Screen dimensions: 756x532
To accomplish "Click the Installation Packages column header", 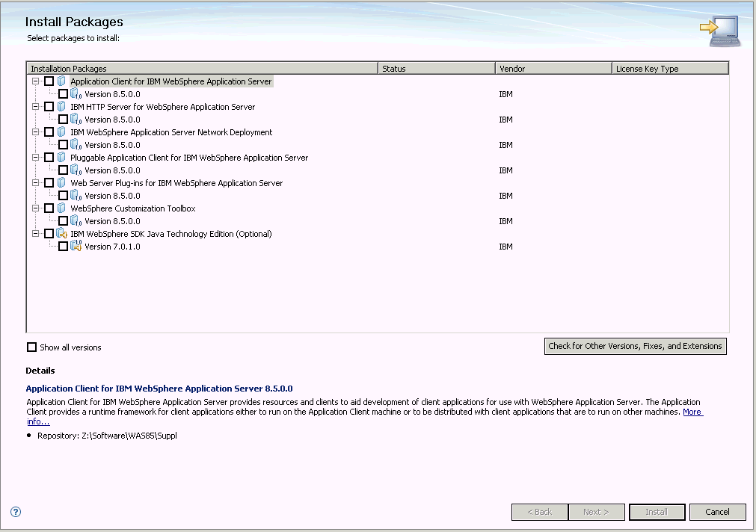I will 203,69.
